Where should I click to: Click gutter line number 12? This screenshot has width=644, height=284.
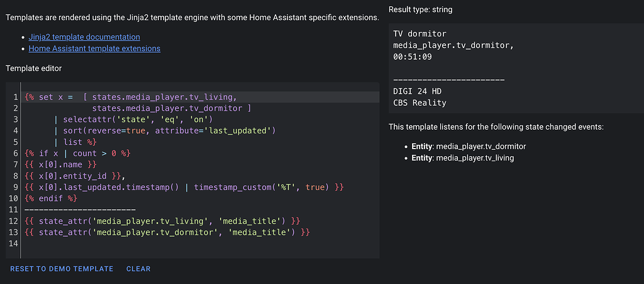(x=14, y=221)
